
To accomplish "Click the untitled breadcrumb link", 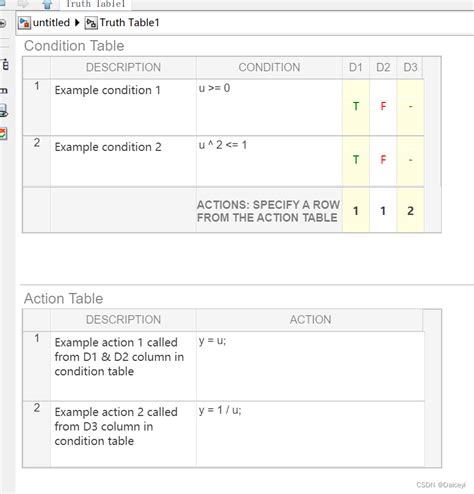I will click(51, 23).
